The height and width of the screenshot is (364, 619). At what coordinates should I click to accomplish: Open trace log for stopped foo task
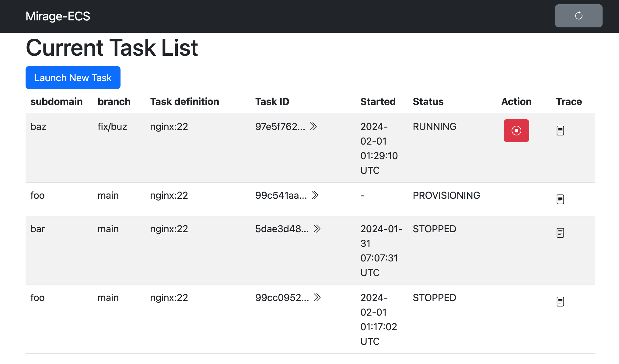click(560, 302)
